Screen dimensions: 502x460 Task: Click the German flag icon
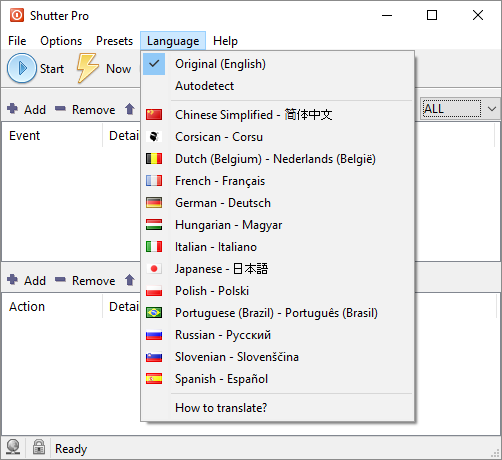[154, 203]
